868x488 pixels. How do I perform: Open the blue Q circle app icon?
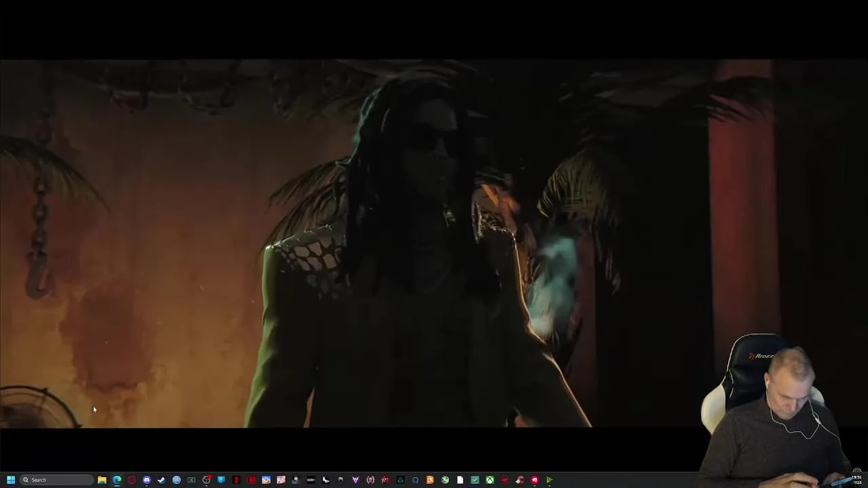[x=415, y=480]
